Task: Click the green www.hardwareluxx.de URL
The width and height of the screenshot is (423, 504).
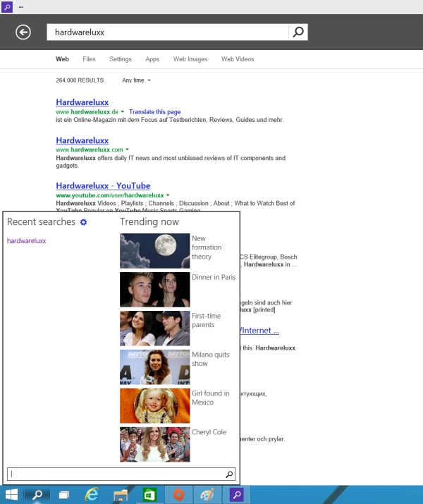Action: (x=87, y=112)
